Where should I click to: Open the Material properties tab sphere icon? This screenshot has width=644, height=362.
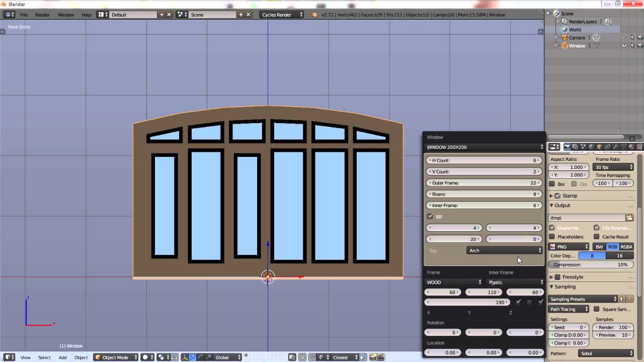(631, 147)
